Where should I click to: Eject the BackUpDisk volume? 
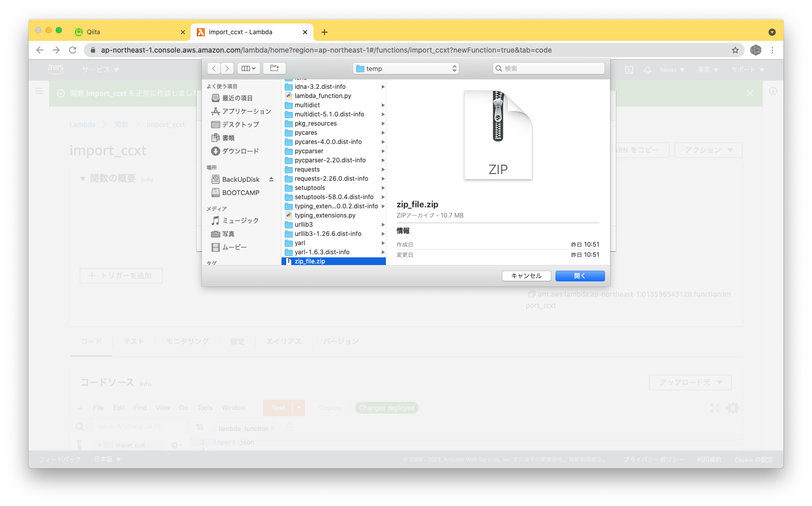271,179
